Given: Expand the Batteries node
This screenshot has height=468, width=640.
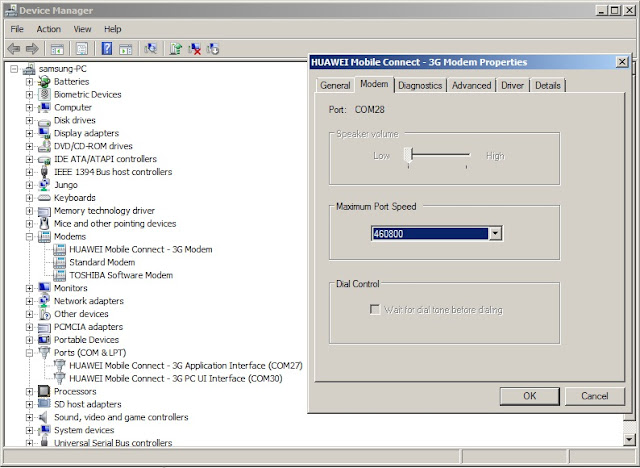Looking at the screenshot, I should pyautogui.click(x=29, y=82).
